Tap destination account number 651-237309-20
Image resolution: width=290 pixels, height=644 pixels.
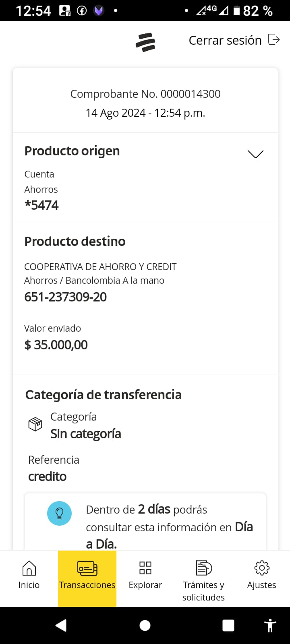click(x=65, y=297)
